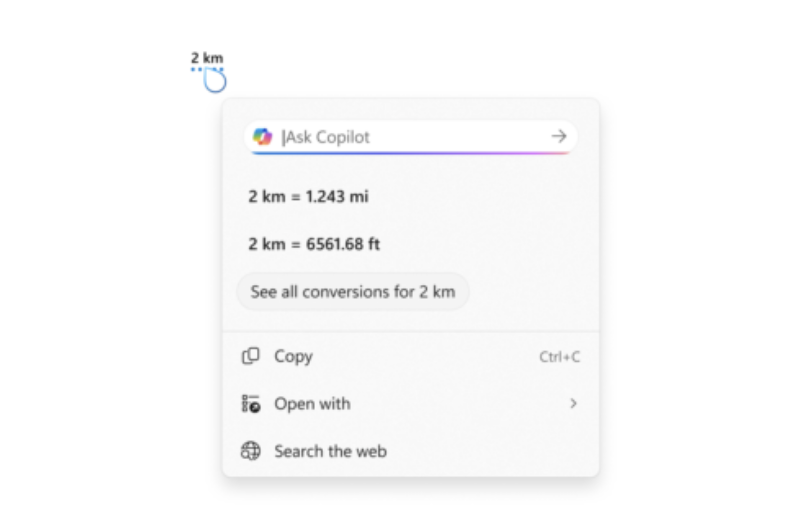Choose the Search the web label
The height and width of the screenshot is (526, 812).
[x=330, y=451]
